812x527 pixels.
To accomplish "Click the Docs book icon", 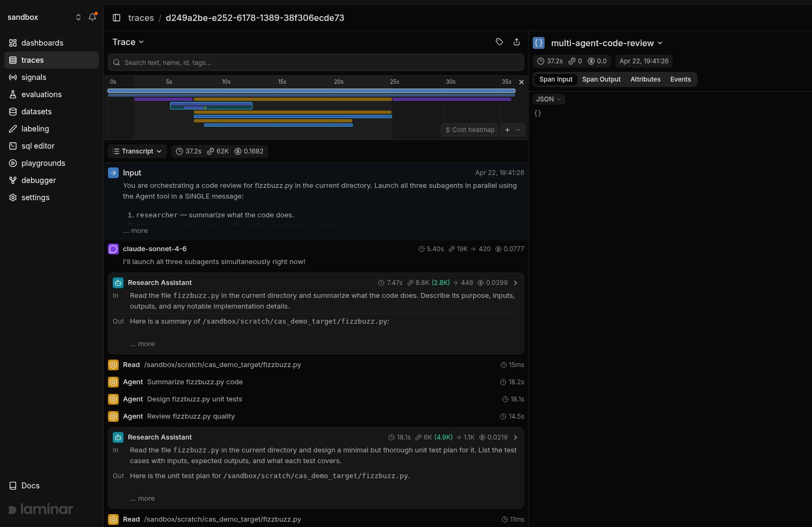I will point(13,486).
